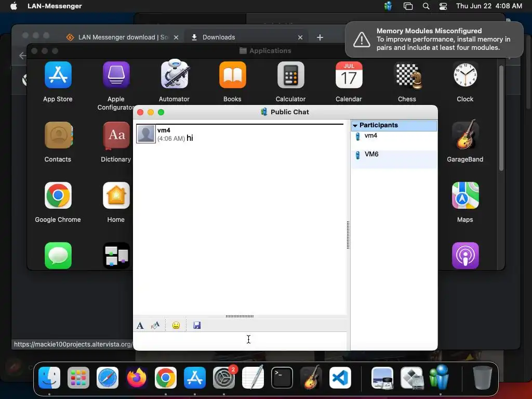Click the chat message input field

[240, 341]
